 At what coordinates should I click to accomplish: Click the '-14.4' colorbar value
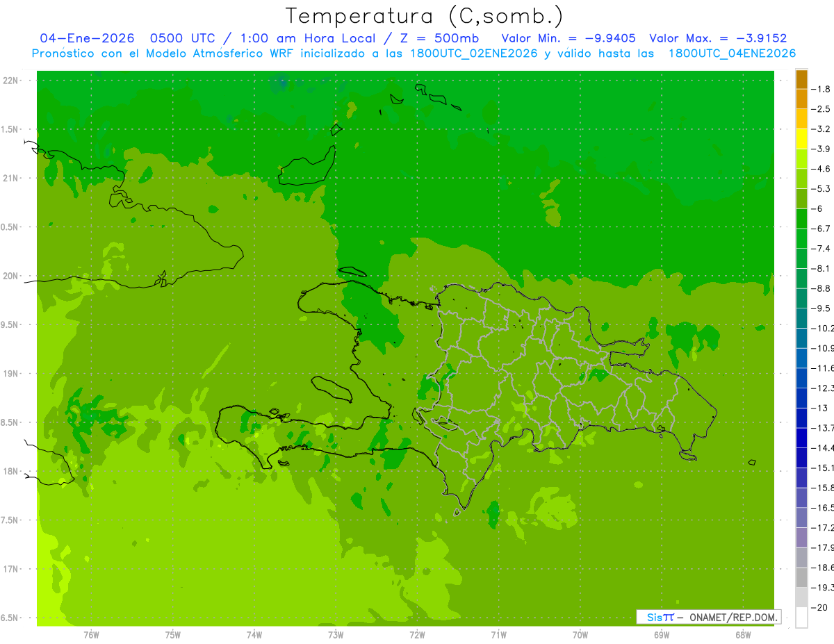tap(823, 448)
